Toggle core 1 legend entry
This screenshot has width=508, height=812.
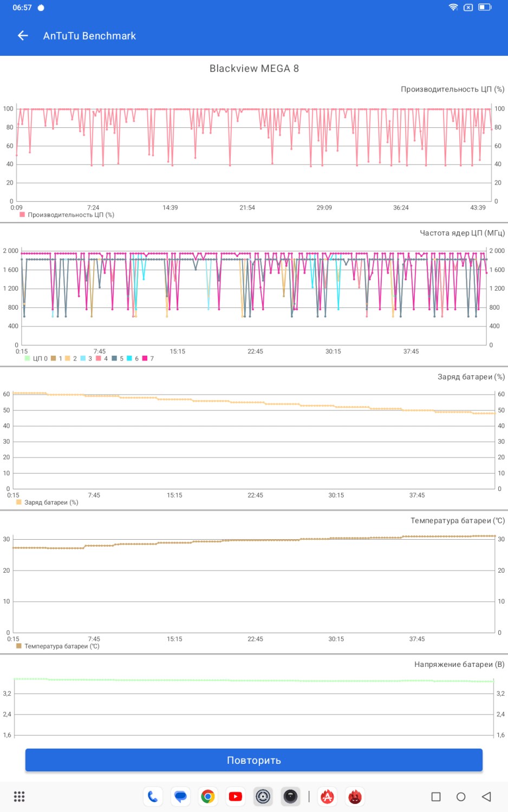[x=56, y=358]
